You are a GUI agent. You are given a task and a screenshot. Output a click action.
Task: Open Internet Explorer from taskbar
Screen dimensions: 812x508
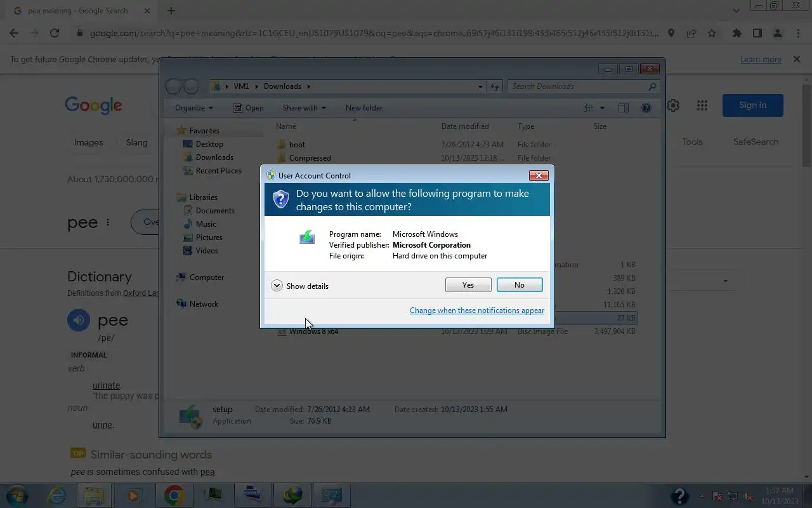click(57, 495)
